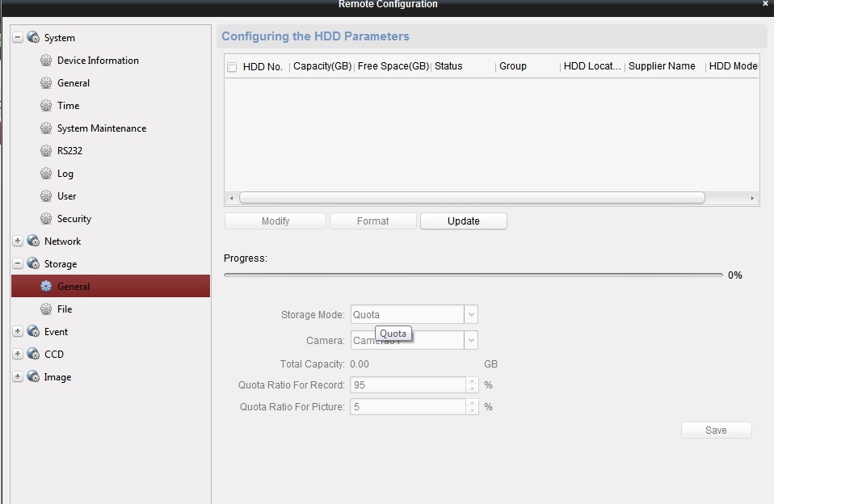
Task: Click the Update button
Action: [463, 221]
